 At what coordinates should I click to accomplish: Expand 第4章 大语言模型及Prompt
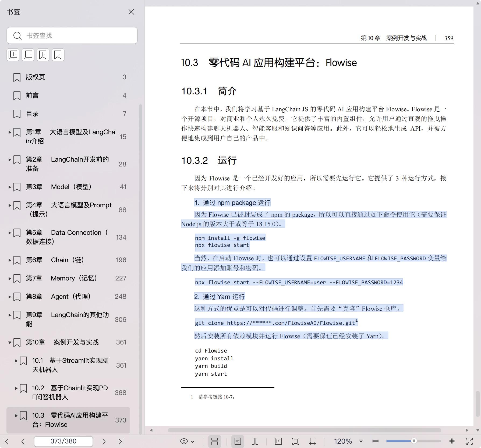[10, 205]
